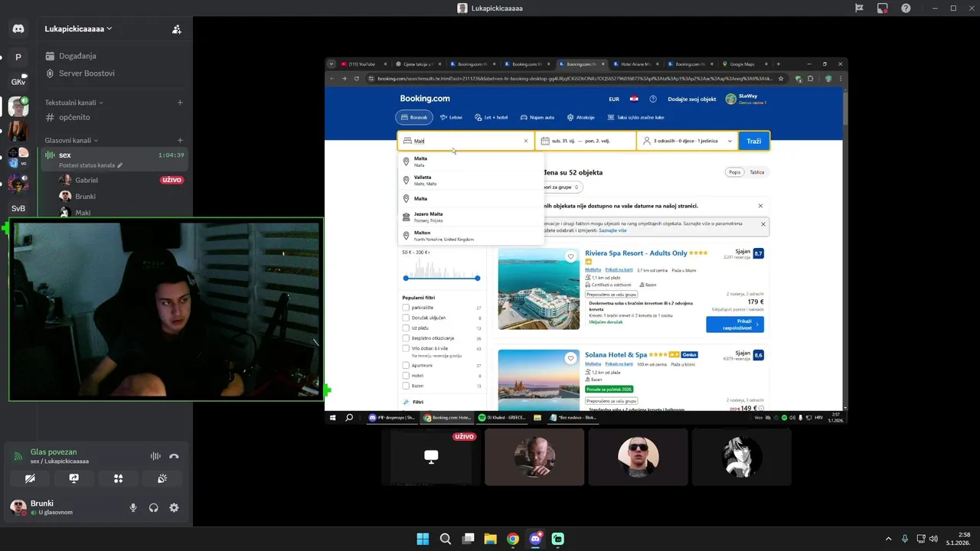Viewport: 980px width, 551px height.
Task: Collapse the Tekstualni kanali category
Action: [x=73, y=103]
